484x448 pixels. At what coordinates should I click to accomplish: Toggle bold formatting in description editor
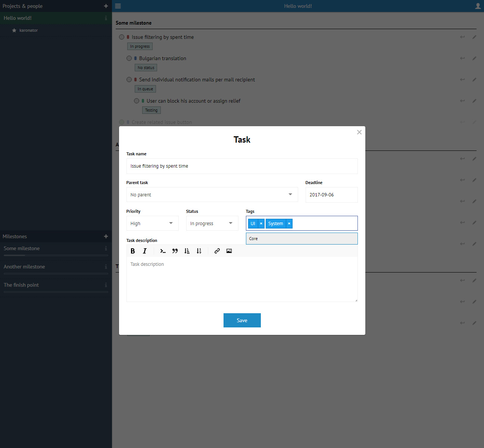pyautogui.click(x=132, y=251)
